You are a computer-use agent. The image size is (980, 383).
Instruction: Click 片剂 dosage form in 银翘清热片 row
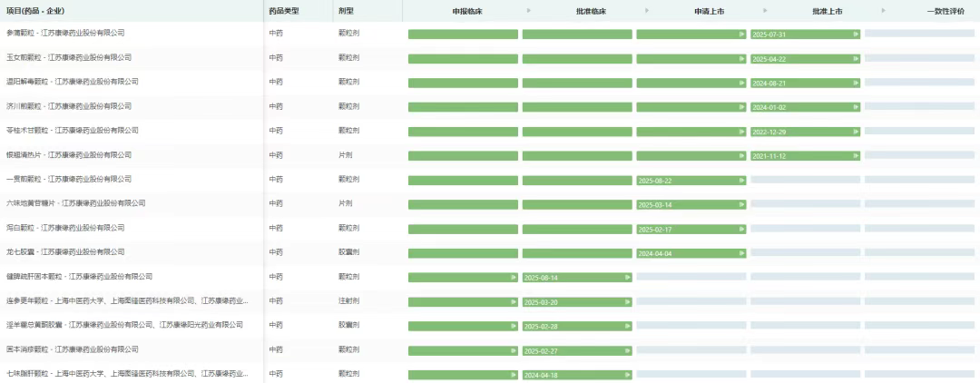346,155
